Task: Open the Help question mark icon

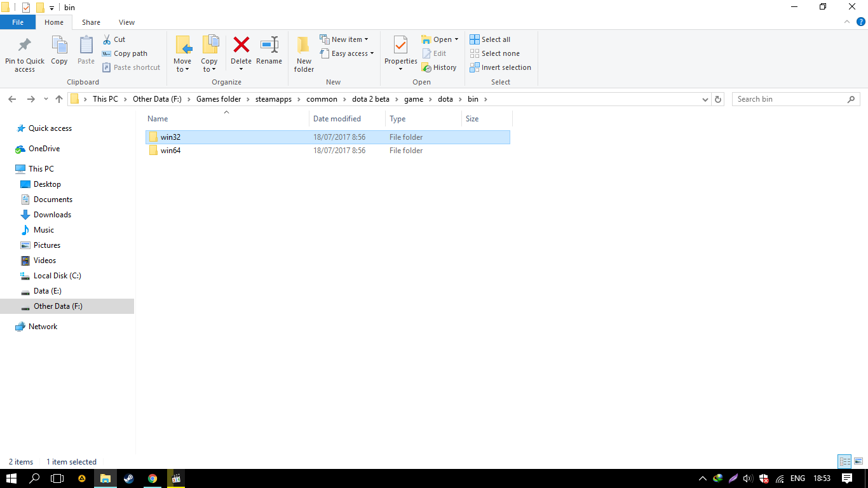Action: click(861, 22)
